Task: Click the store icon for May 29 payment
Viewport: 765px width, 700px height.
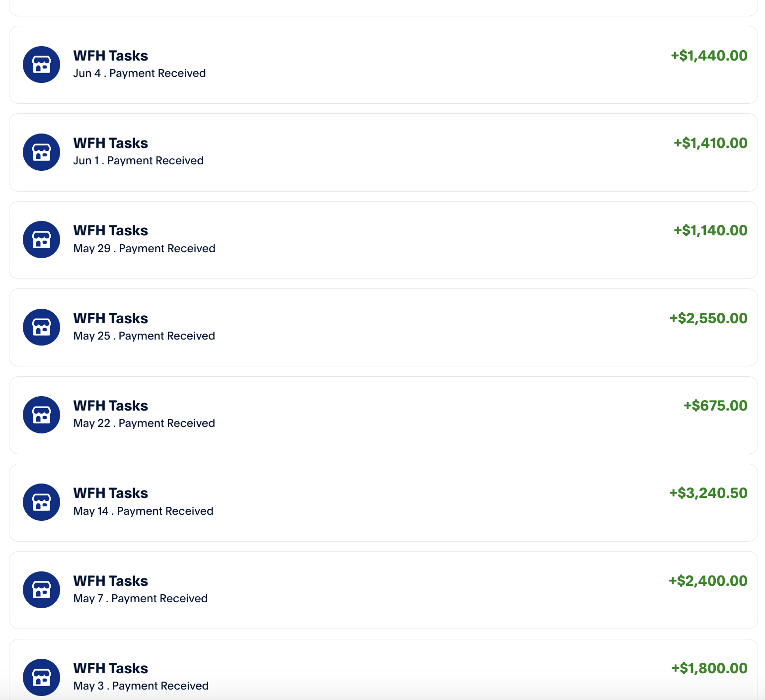Action: 42,239
